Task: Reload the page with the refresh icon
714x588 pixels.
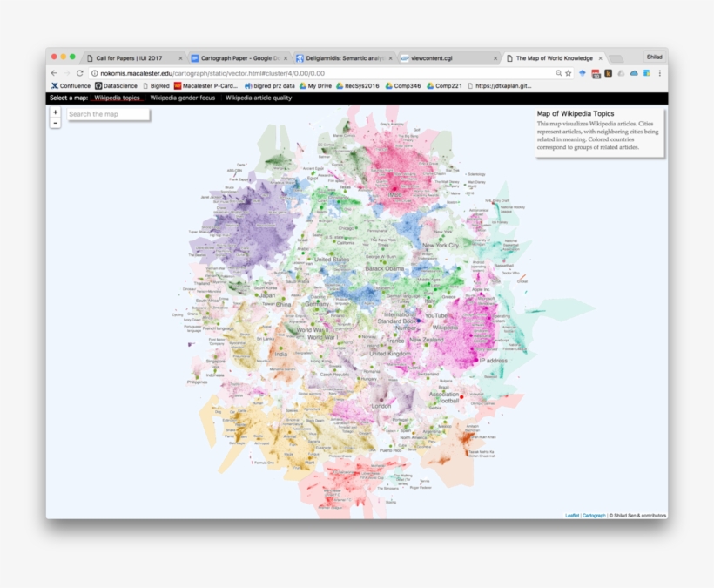Action: pyautogui.click(x=80, y=73)
